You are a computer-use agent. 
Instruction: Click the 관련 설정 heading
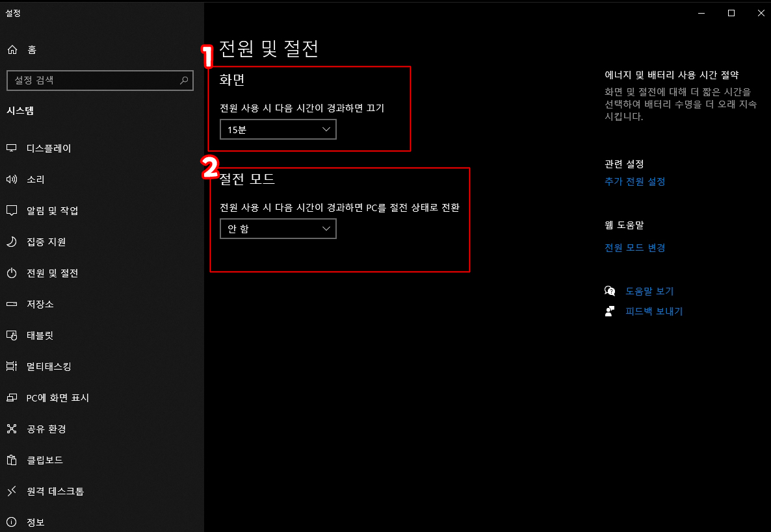coord(624,164)
